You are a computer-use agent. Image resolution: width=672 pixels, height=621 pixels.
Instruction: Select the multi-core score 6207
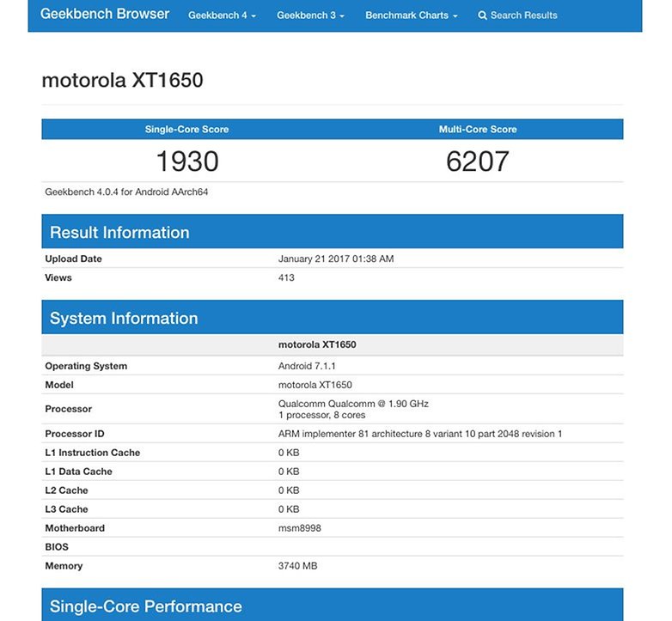pyautogui.click(x=478, y=161)
